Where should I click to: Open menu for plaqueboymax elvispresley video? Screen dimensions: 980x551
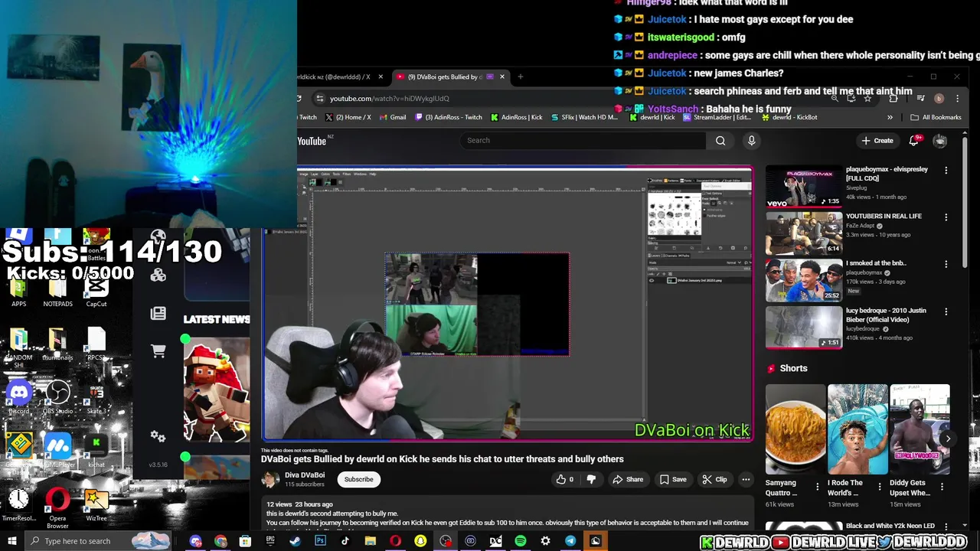(x=946, y=170)
